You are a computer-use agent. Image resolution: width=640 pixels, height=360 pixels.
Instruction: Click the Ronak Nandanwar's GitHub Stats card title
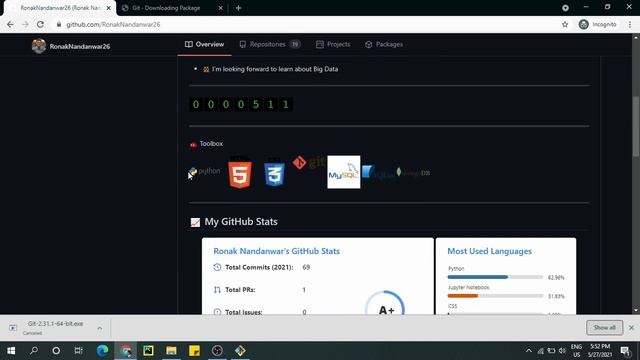(x=276, y=251)
